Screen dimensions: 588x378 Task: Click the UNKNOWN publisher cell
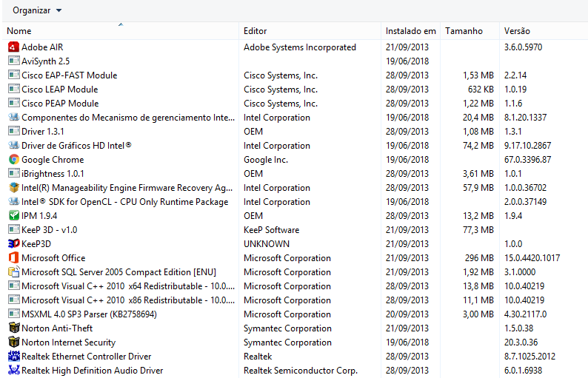tap(267, 244)
